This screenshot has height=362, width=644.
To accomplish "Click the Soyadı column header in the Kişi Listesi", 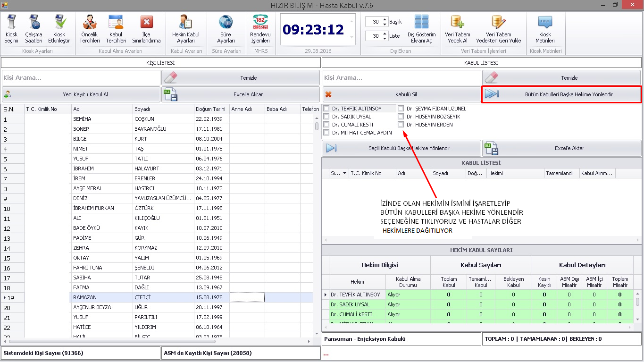I will pos(163,109).
